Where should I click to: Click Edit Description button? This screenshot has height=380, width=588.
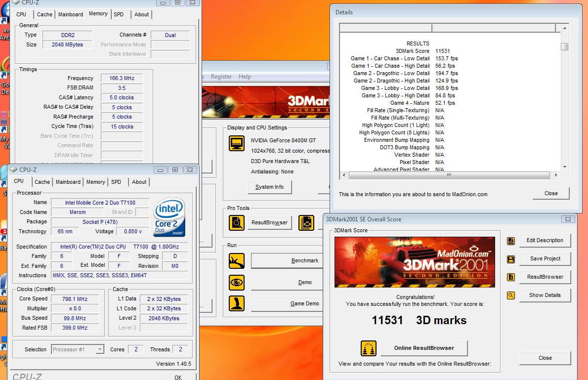(x=545, y=241)
